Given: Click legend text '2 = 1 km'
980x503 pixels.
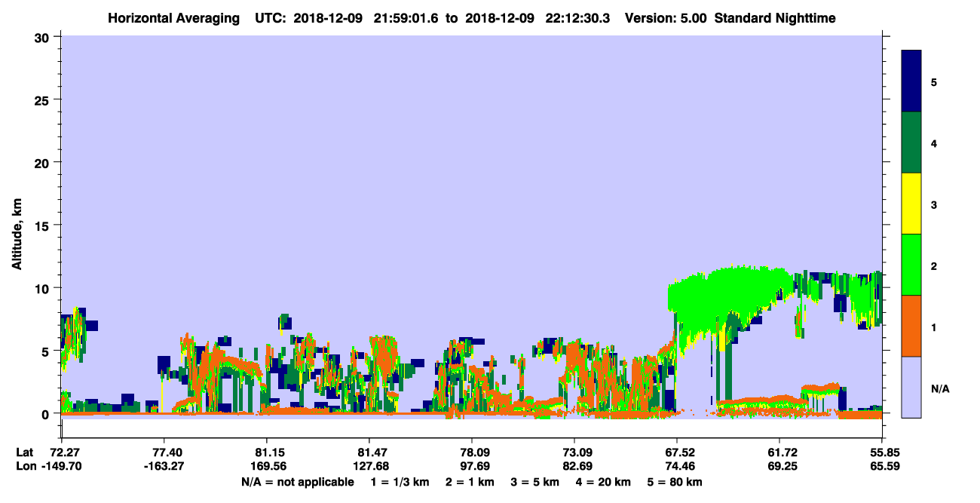Looking at the screenshot, I should click(x=470, y=482).
